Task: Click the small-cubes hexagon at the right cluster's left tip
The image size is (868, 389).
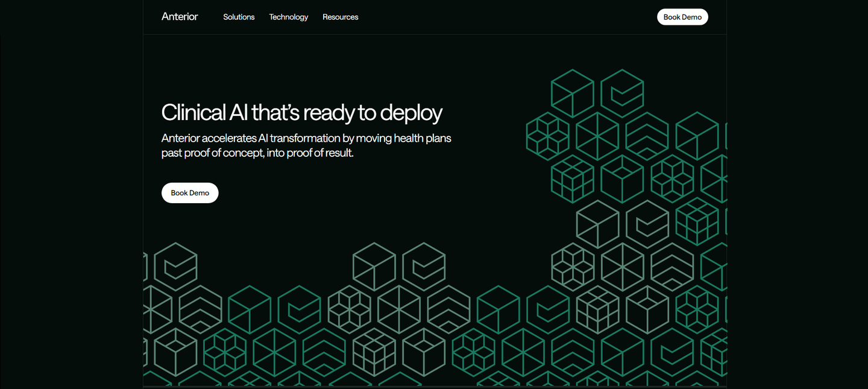Action: (x=548, y=136)
